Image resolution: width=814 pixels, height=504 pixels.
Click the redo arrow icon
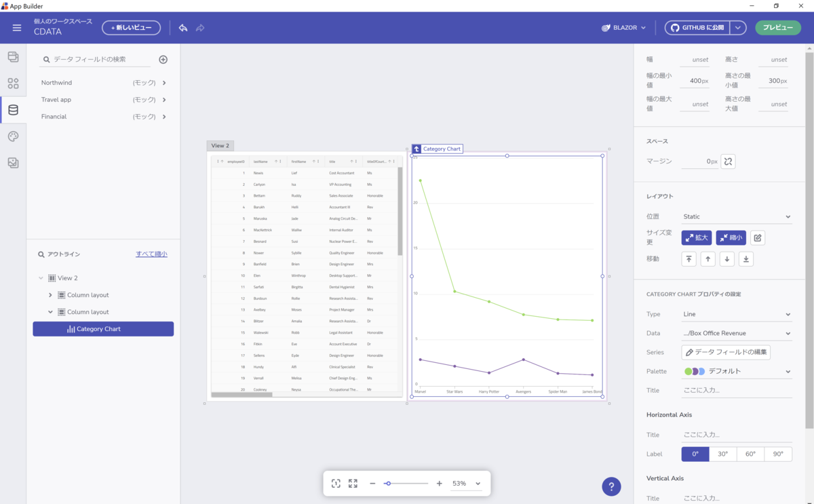click(x=200, y=28)
